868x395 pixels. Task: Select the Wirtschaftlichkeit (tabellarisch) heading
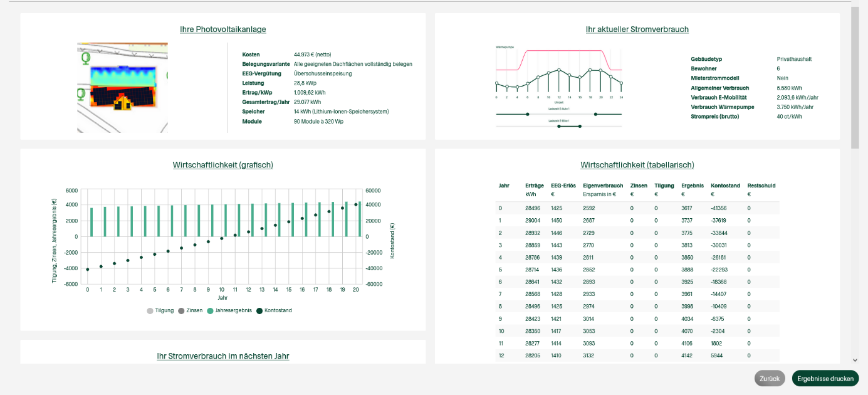coord(637,165)
